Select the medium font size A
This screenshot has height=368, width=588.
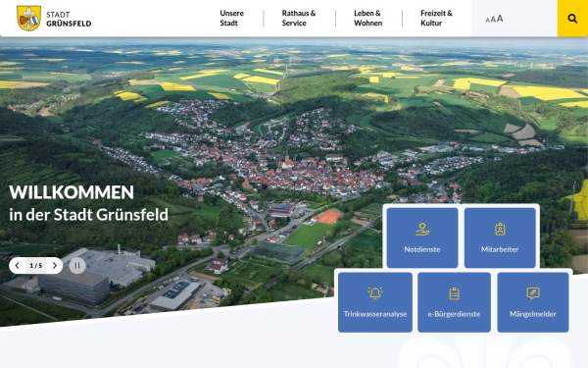point(493,20)
